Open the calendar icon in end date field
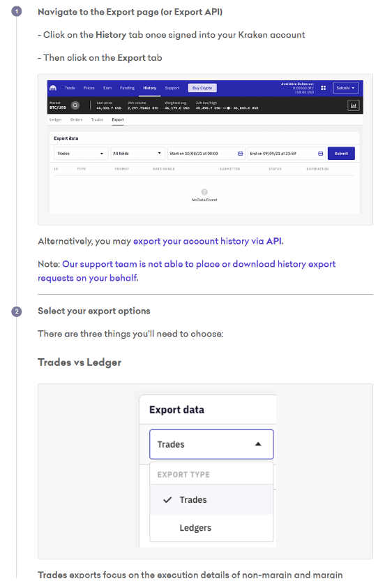The width and height of the screenshot is (385, 588). (320, 154)
